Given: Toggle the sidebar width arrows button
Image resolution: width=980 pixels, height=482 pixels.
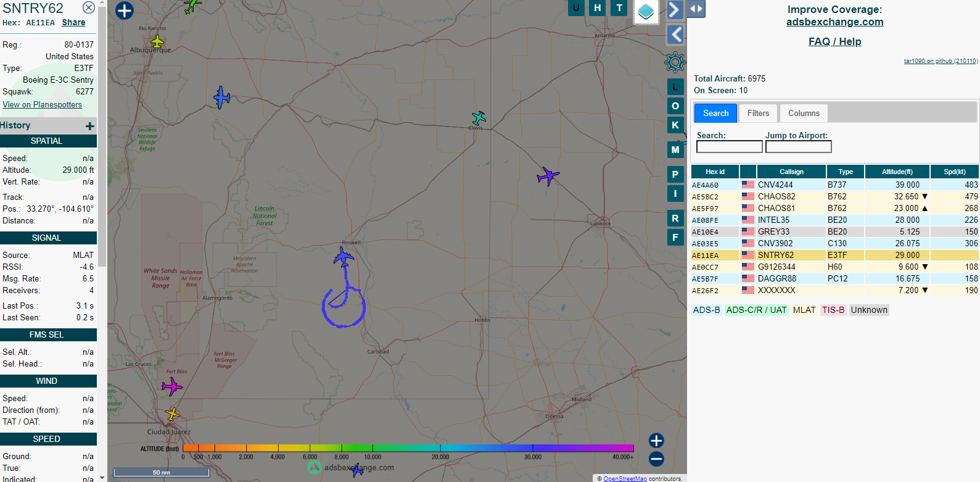Looking at the screenshot, I should [x=696, y=9].
